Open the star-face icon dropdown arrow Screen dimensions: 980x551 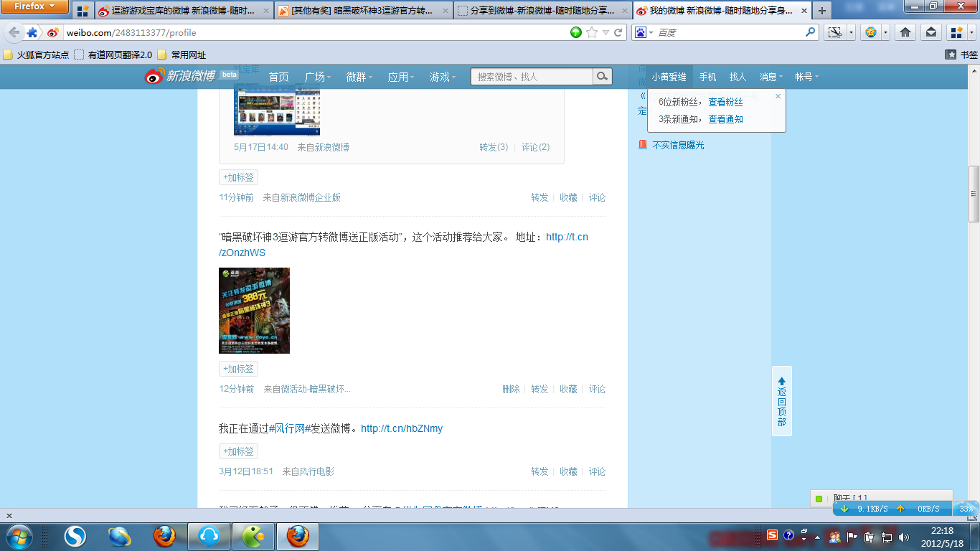pyautogui.click(x=886, y=32)
